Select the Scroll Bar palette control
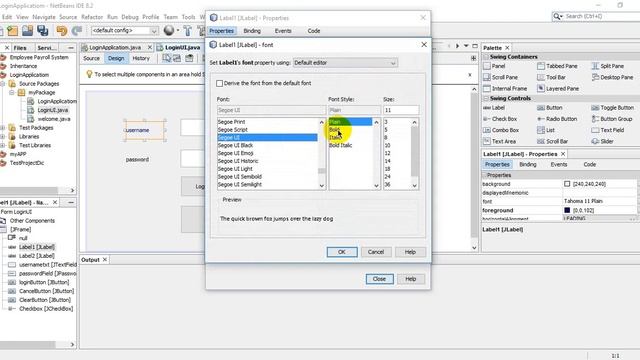Image resolution: width=640 pixels, height=360 pixels. coord(553,142)
